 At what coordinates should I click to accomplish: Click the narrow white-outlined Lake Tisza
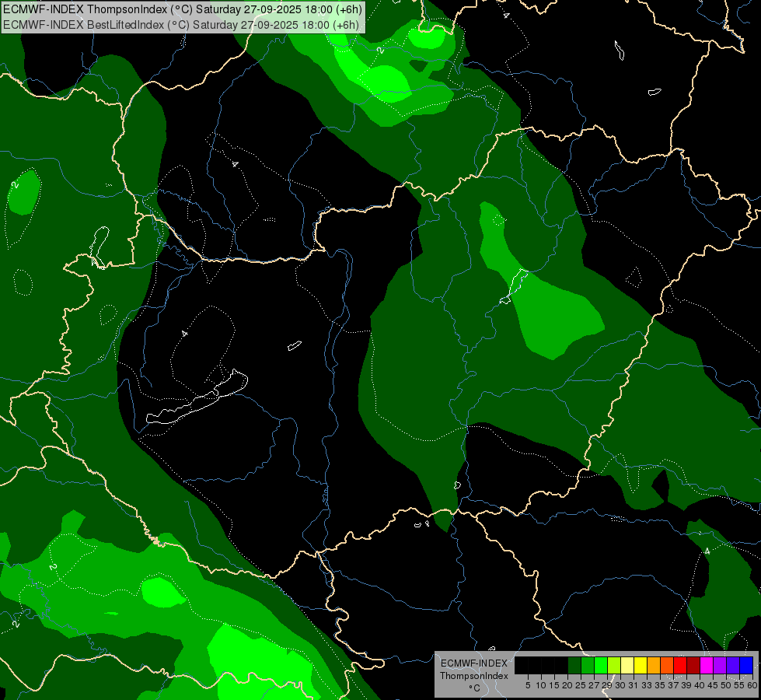515,285
